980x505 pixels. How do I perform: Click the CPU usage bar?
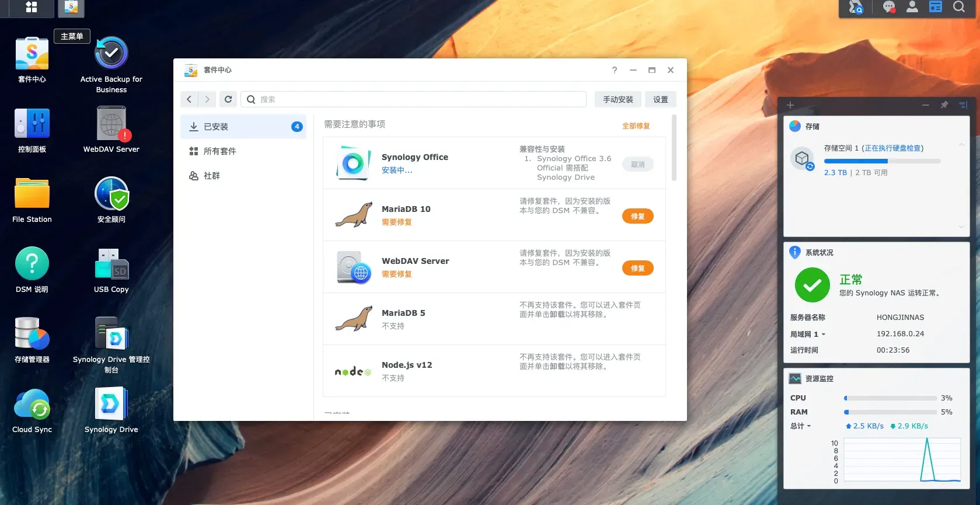click(x=891, y=398)
